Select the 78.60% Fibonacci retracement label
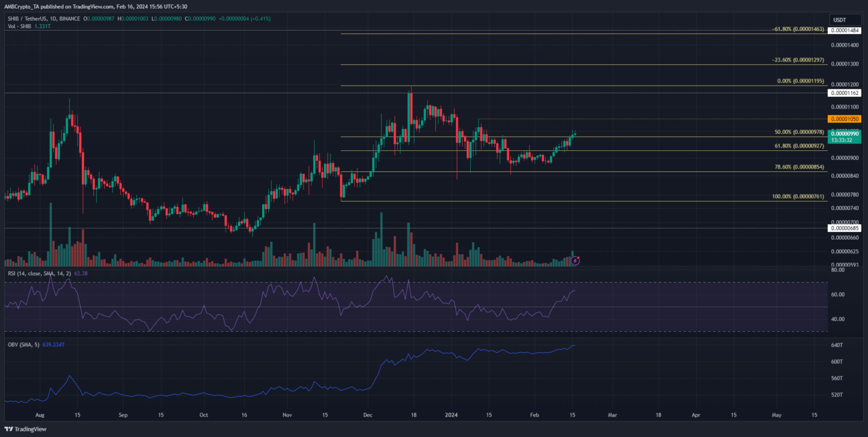This screenshot has width=868, height=437. click(799, 167)
